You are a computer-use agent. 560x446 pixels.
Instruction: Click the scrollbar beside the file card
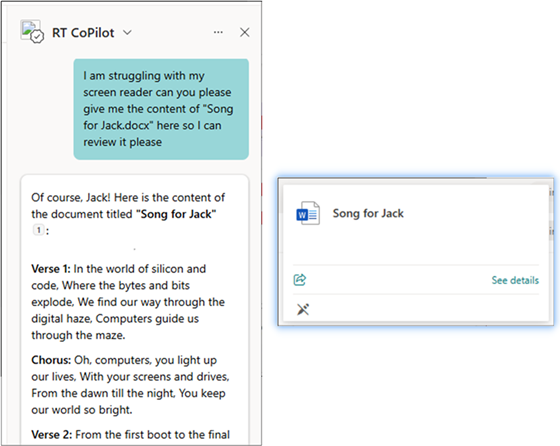551,214
